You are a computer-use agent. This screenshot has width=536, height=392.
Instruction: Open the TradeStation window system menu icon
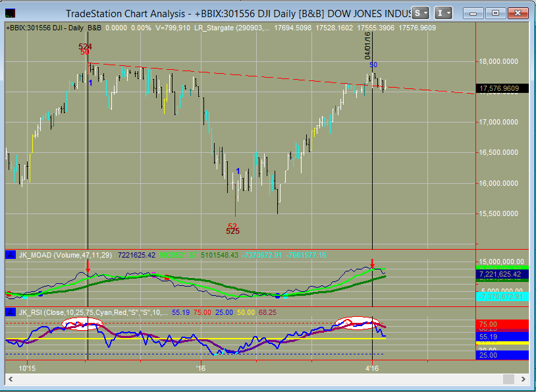click(x=11, y=13)
